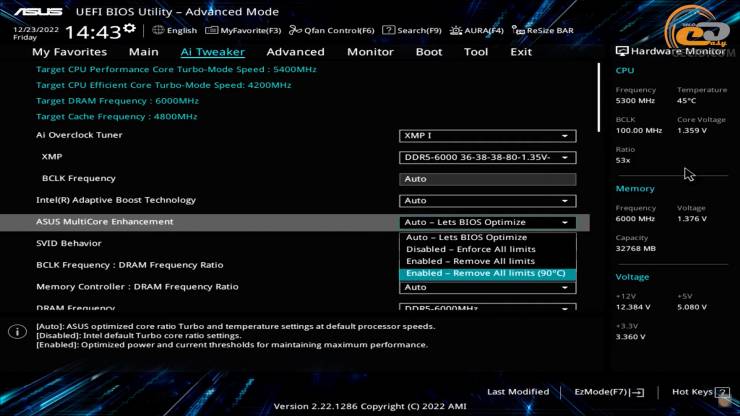This screenshot has height=416, width=740.
Task: Switch to the Main tab
Action: click(143, 52)
